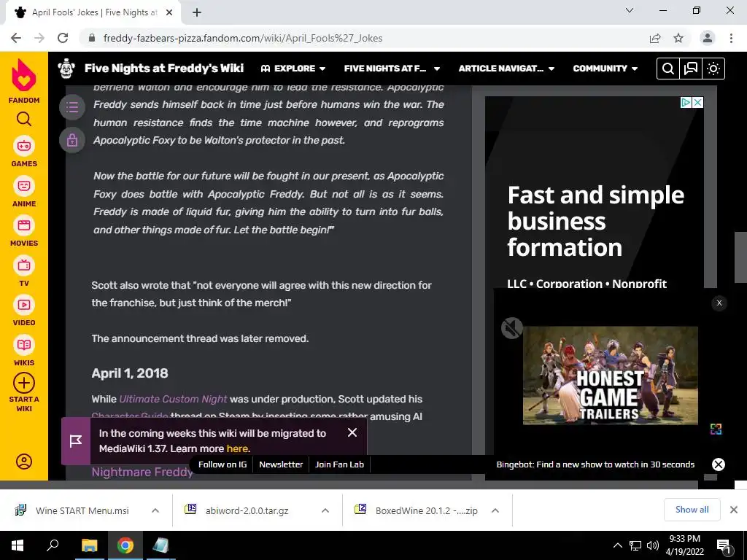Open File Explorer from taskbar
Image resolution: width=747 pixels, height=560 pixels.
coord(89,545)
